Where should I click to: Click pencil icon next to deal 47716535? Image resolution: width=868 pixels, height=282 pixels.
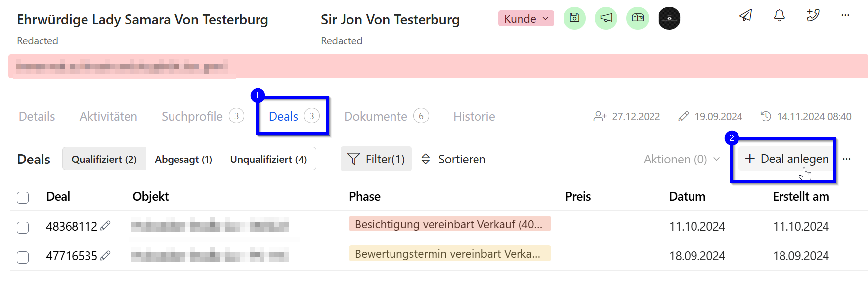(x=105, y=256)
